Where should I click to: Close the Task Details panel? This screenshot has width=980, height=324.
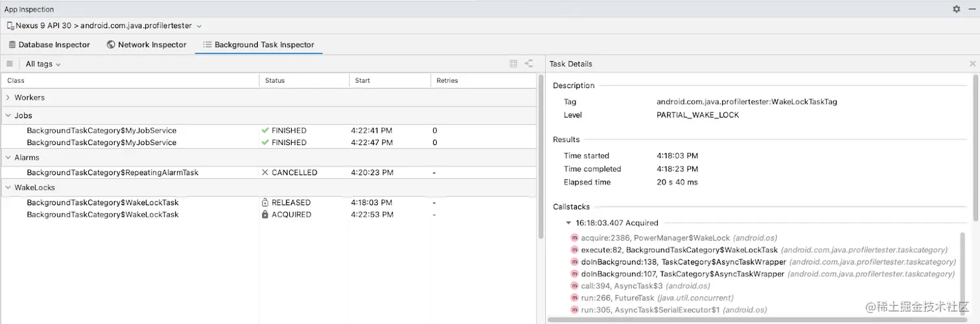coord(972,64)
